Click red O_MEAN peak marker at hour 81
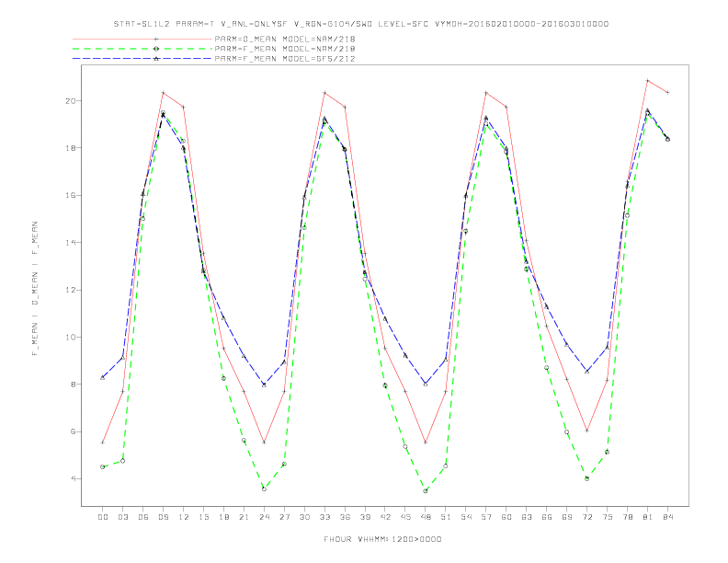 pos(648,80)
